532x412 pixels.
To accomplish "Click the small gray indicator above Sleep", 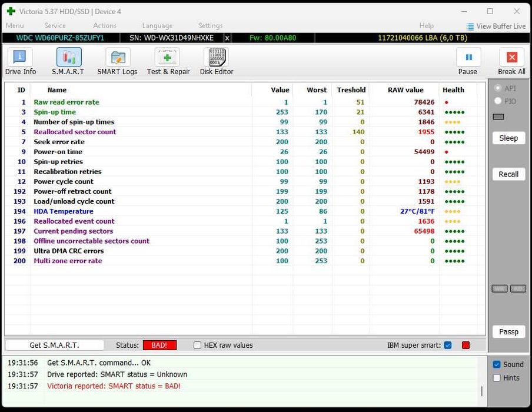I will click(498, 117).
